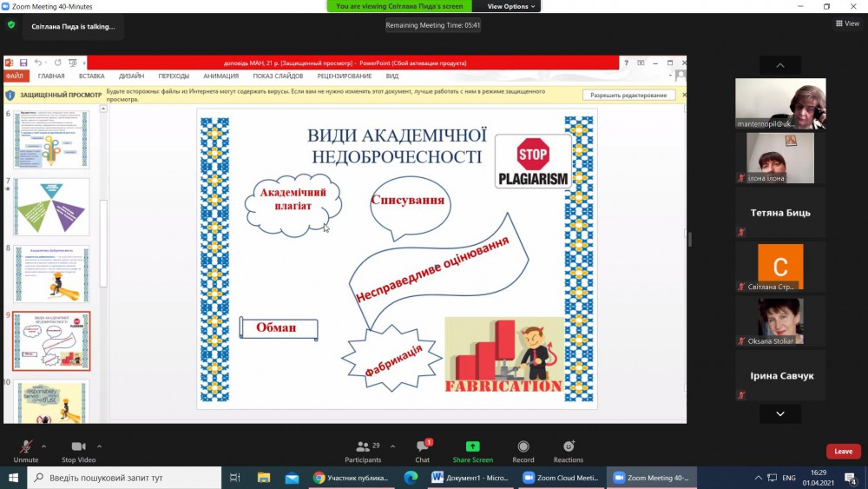Switch to the АНИМАЦИЯ ribbon tab
Image resolution: width=868 pixels, height=489 pixels.
pos(220,76)
